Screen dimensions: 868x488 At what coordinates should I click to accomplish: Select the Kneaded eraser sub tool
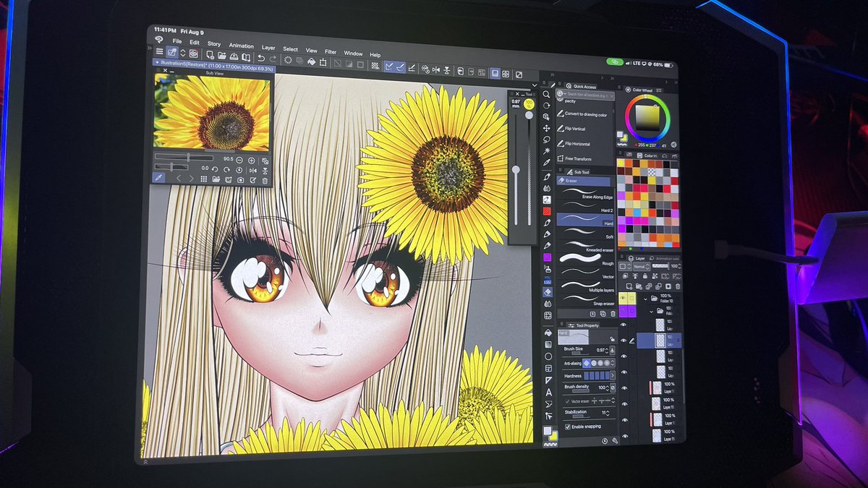[585, 247]
